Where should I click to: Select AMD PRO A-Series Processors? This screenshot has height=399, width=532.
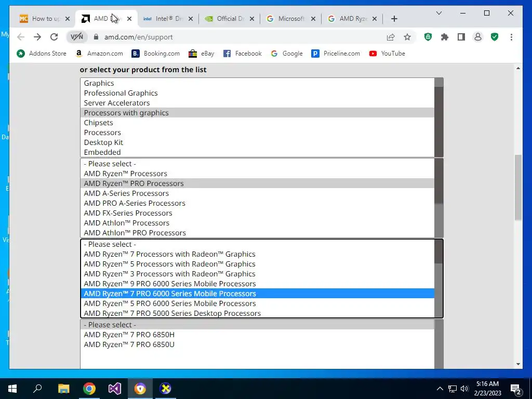(257, 203)
